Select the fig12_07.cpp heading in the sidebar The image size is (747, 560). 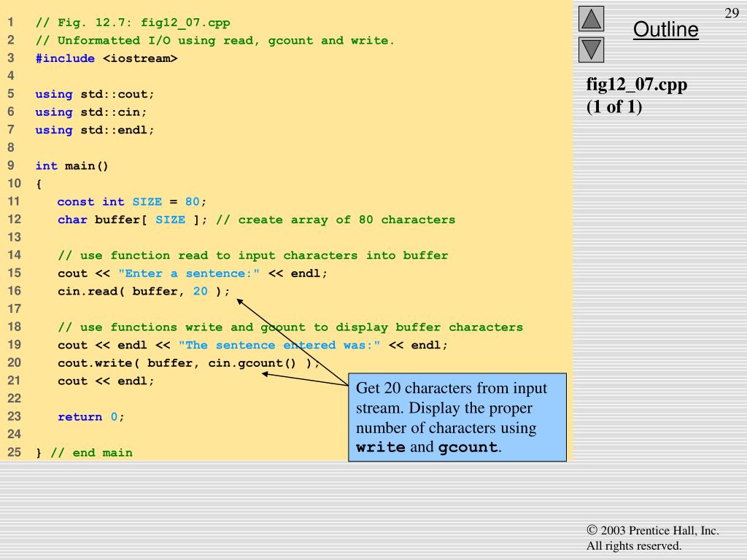tap(637, 84)
